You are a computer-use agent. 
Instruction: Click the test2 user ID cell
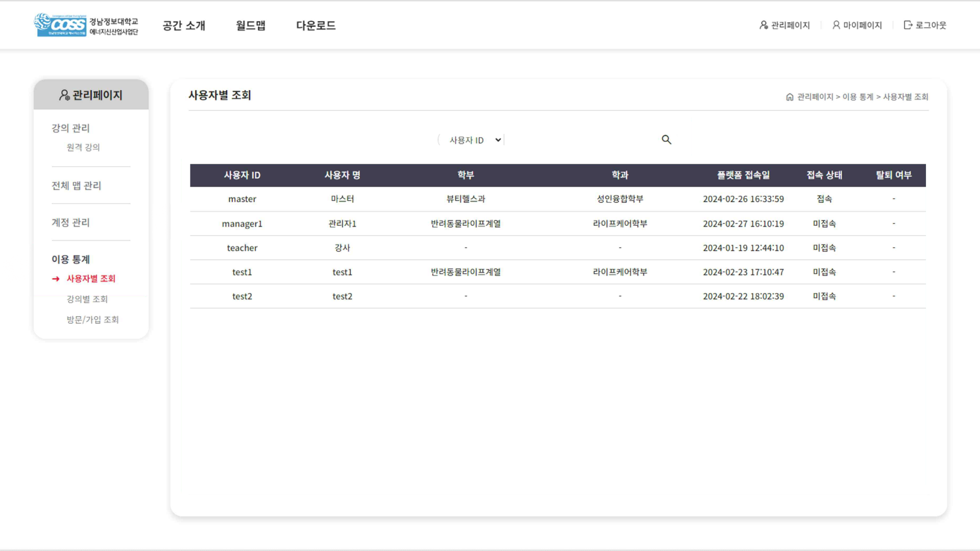click(x=242, y=296)
